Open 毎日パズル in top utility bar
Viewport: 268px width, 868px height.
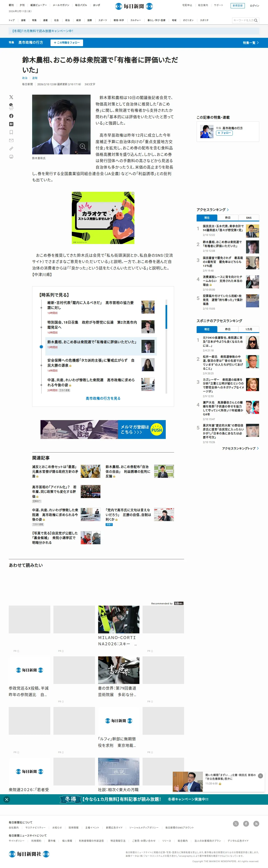81,5
